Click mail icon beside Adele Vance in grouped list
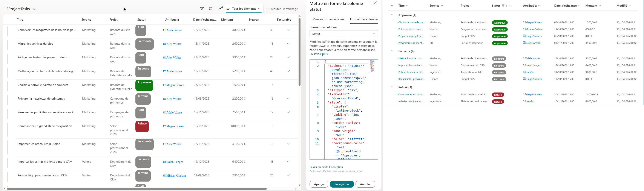Viewport: 644px width, 191px height. (x=524, y=58)
